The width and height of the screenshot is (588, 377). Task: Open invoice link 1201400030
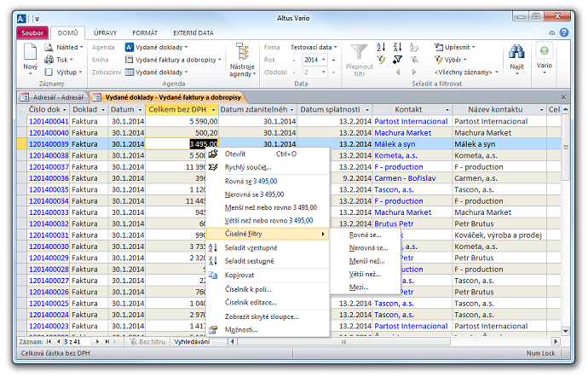[x=49, y=246]
